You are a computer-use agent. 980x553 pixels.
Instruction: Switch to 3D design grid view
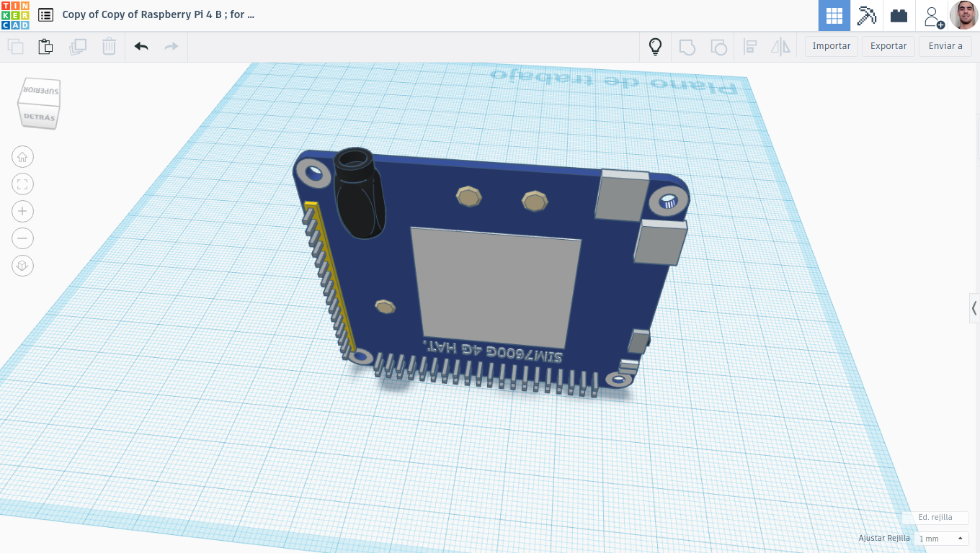point(834,15)
